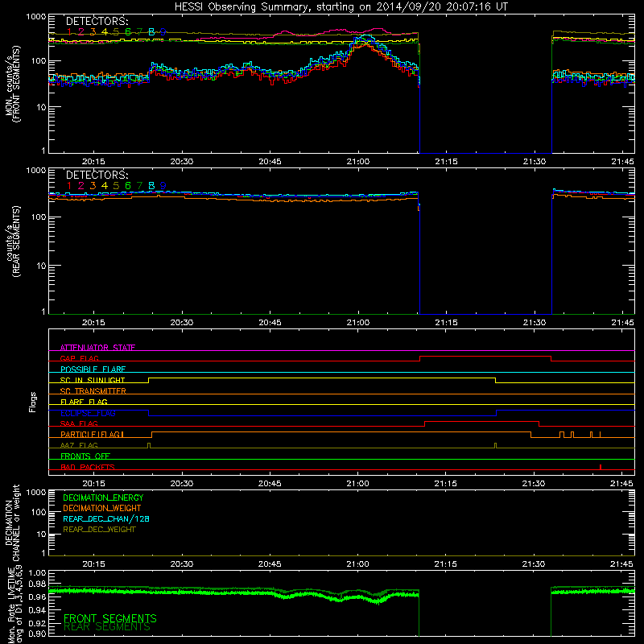Click the GAP_FLAG label
This screenshot has height=644, width=644.
pos(79,358)
